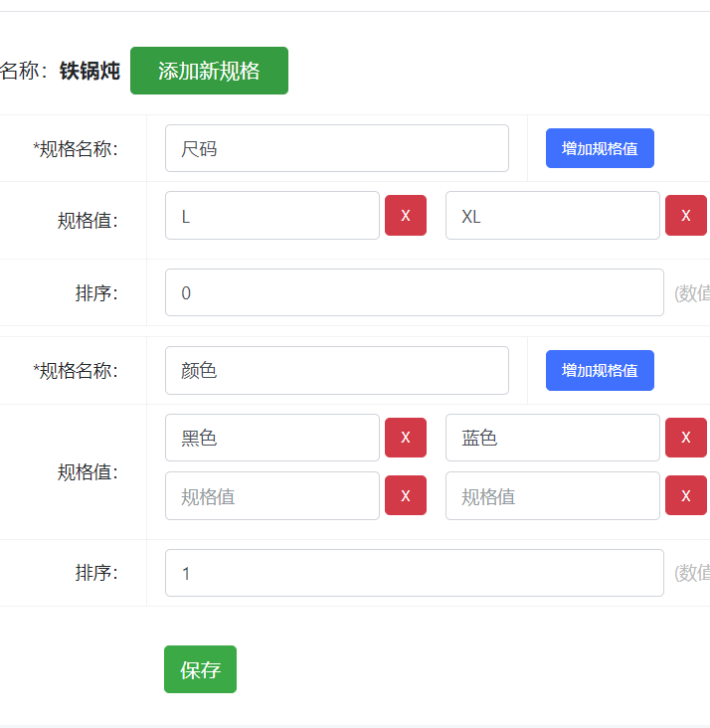
Task: Click the 尺码 specification name field
Action: point(336,148)
